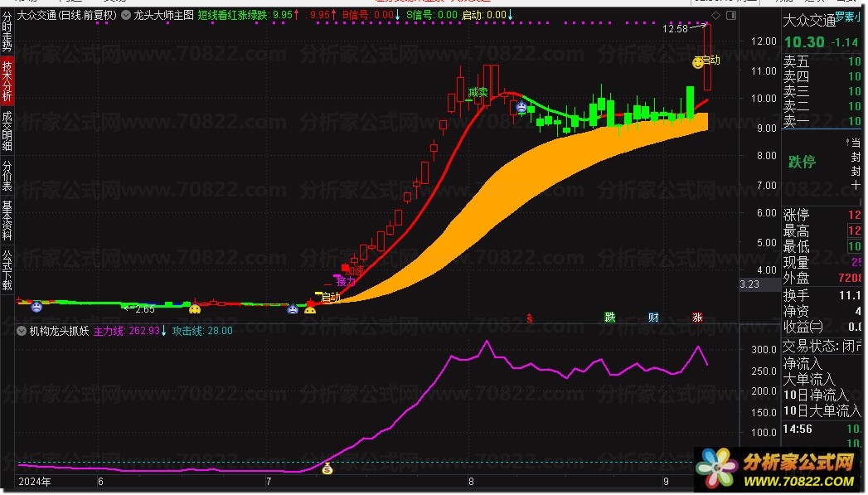Click the money bag icon on the indicator baseline
This screenshot has height=495, width=868.
click(x=327, y=469)
